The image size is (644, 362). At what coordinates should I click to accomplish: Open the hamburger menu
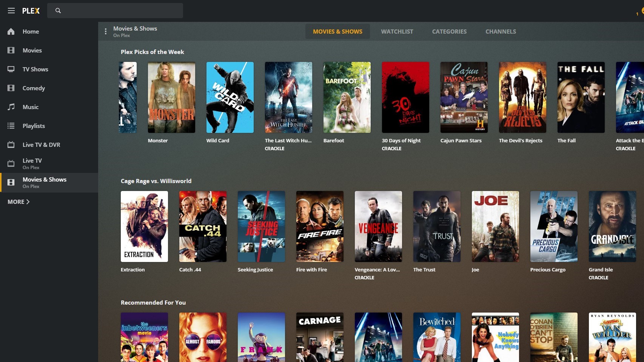[11, 11]
